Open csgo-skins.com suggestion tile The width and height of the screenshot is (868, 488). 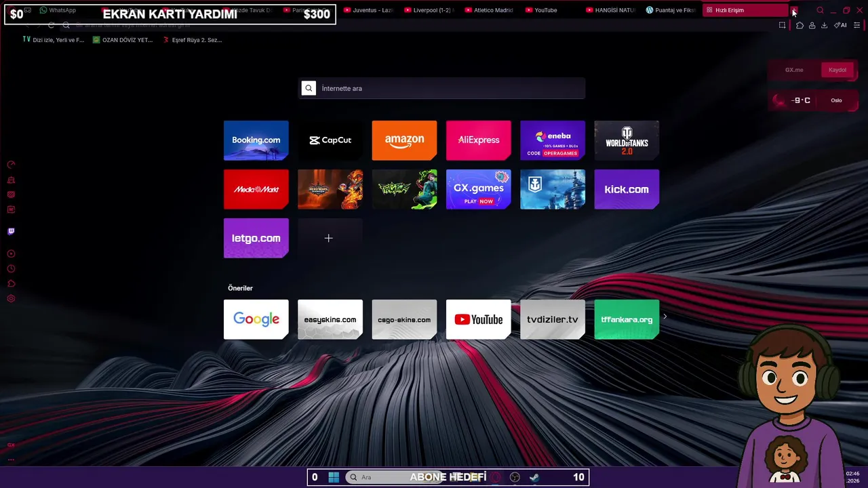click(x=404, y=319)
